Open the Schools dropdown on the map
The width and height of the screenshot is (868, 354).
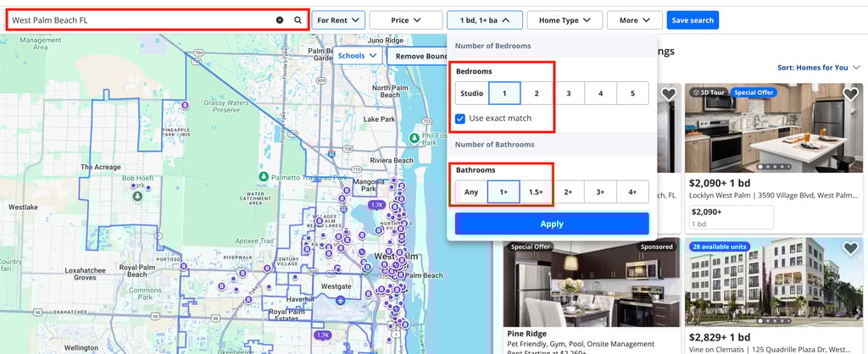pyautogui.click(x=357, y=56)
